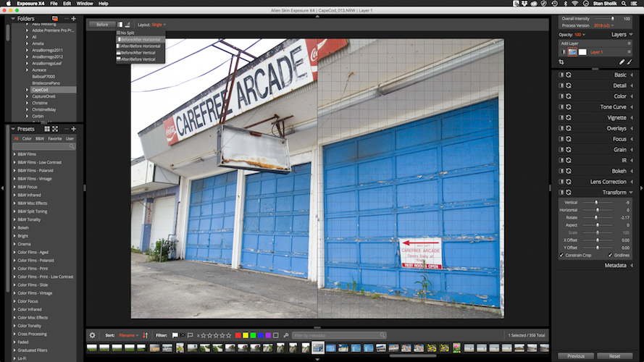Viewport: 644px width, 362px height.
Task: Choose After/Before Horizontal option
Action: click(141, 46)
